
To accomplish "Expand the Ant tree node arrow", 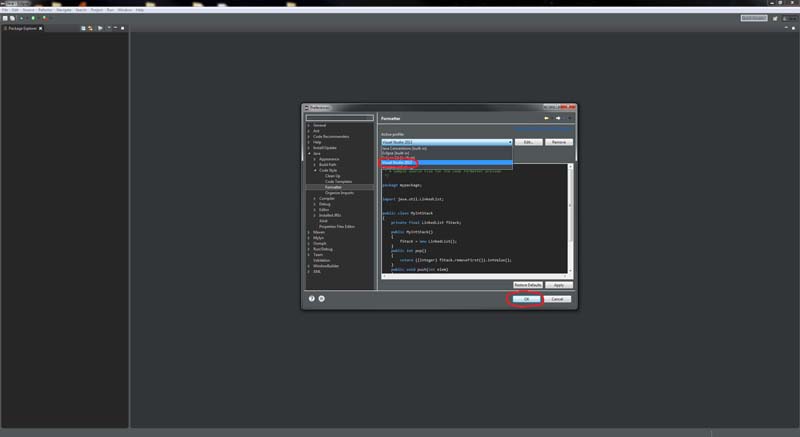I will point(309,131).
